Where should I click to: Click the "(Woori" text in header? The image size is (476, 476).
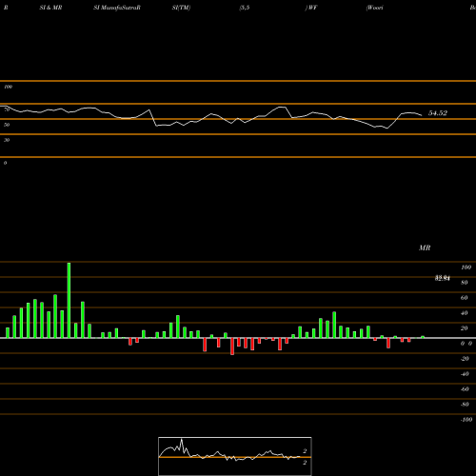pos(374,8)
